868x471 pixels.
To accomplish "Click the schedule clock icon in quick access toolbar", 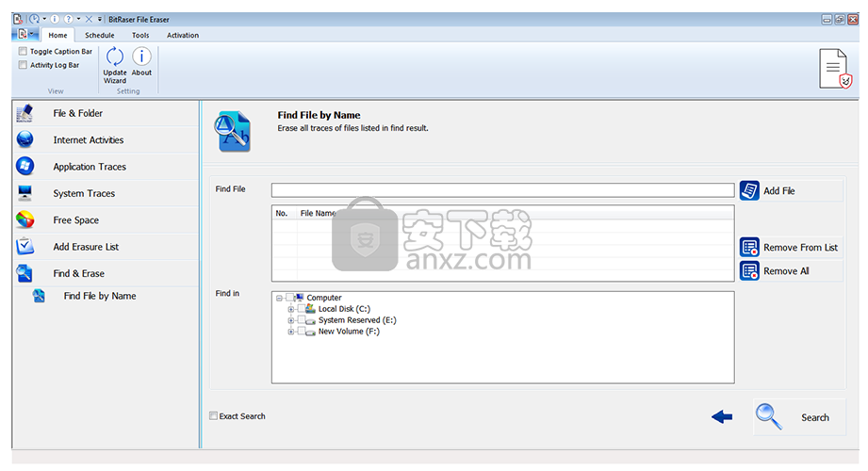I will tap(35, 19).
